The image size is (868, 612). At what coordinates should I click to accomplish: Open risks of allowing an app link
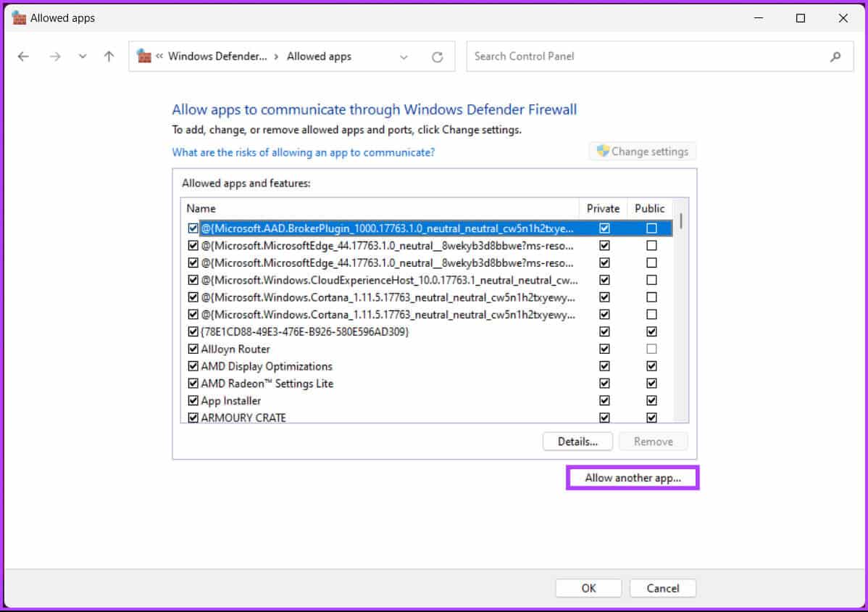(x=304, y=152)
